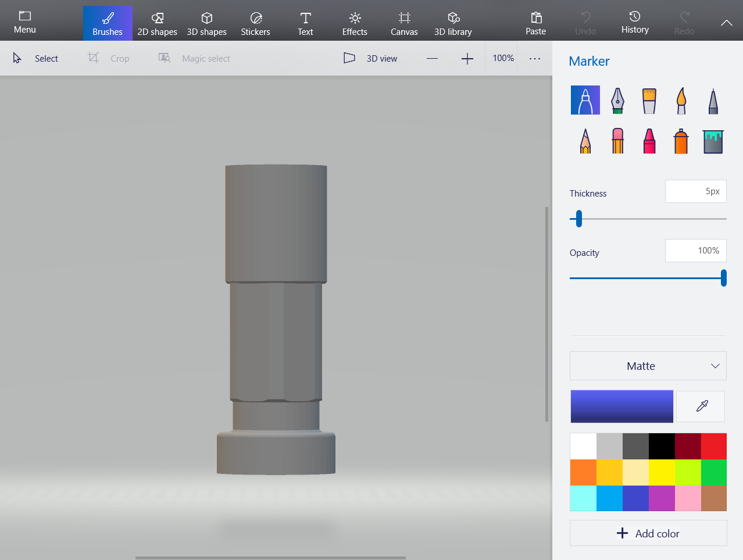The width and height of the screenshot is (743, 560).
Task: Select the Pixel pen tool
Action: coord(713,101)
